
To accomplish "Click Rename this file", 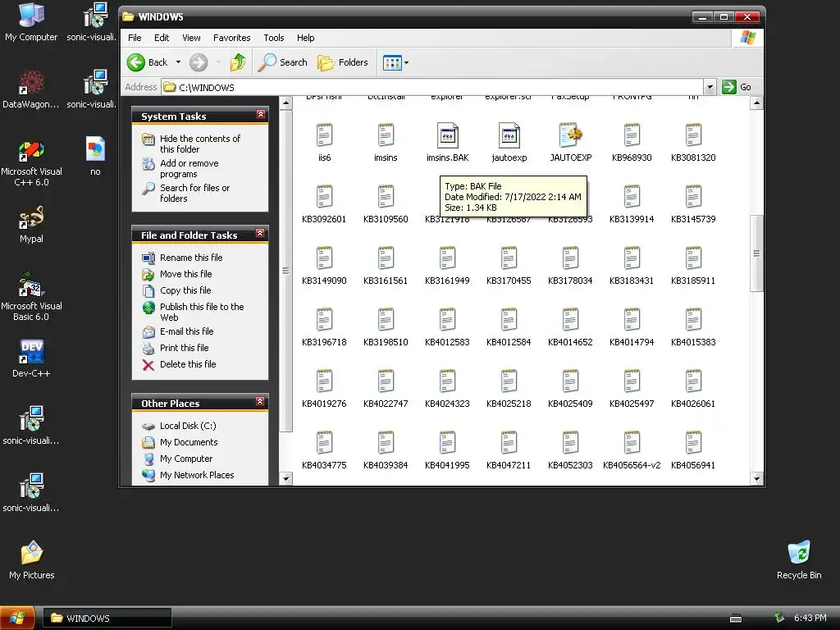I will coord(190,258).
